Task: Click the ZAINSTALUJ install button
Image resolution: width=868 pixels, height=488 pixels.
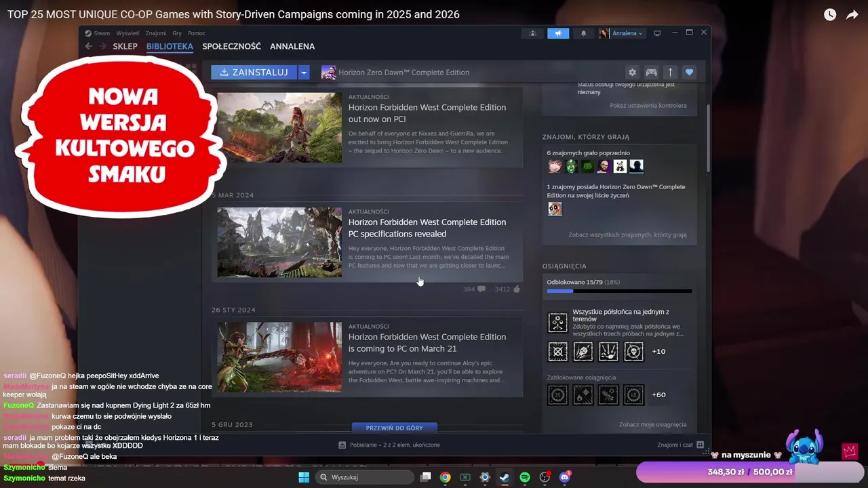Action: click(x=254, y=73)
